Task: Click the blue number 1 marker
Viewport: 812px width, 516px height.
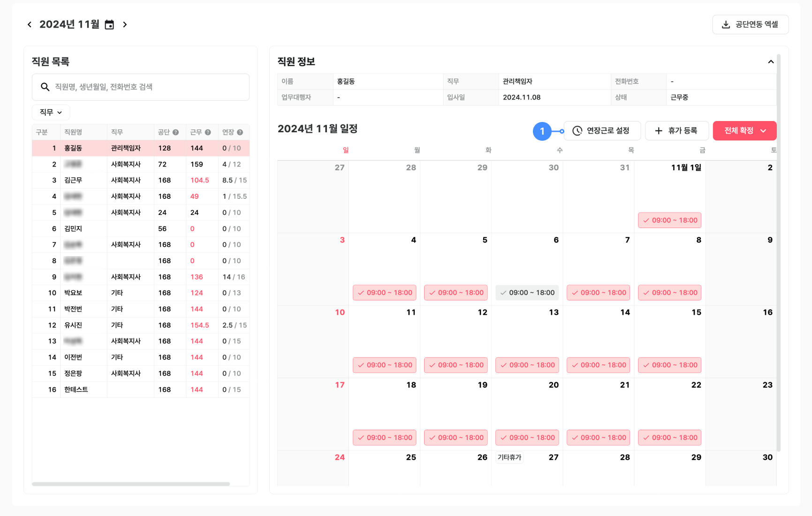Action: click(542, 131)
